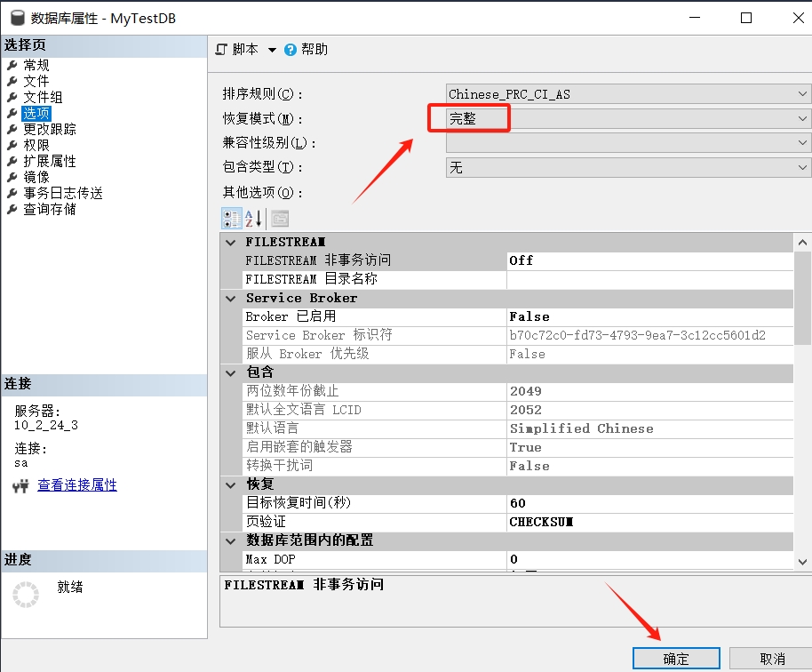Collapse the FILESTREAM category
Image resolution: width=812 pixels, height=672 pixels.
click(x=230, y=242)
